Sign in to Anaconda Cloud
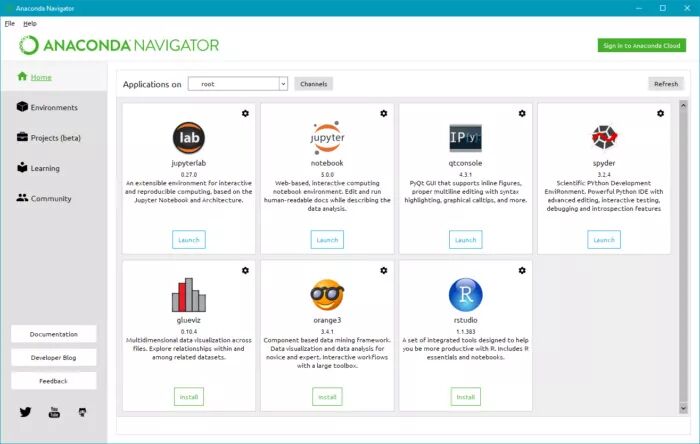Viewport: 700px width, 444px height. [642, 46]
